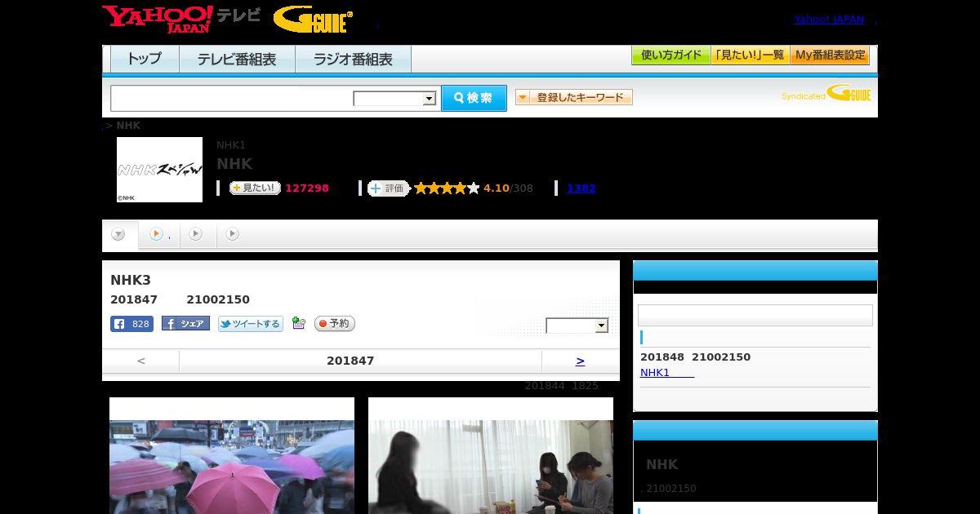Click the red-dot 予約 record button
This screenshot has width=980, height=514.
click(335, 324)
